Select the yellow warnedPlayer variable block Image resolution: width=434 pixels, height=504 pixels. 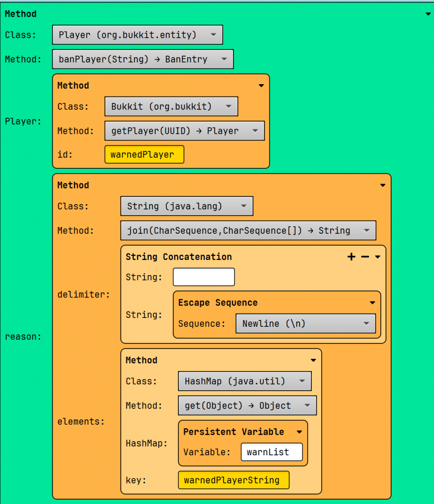[144, 155]
